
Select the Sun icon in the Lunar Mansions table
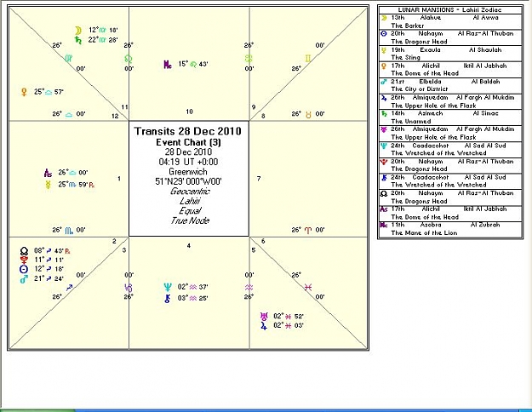click(384, 34)
